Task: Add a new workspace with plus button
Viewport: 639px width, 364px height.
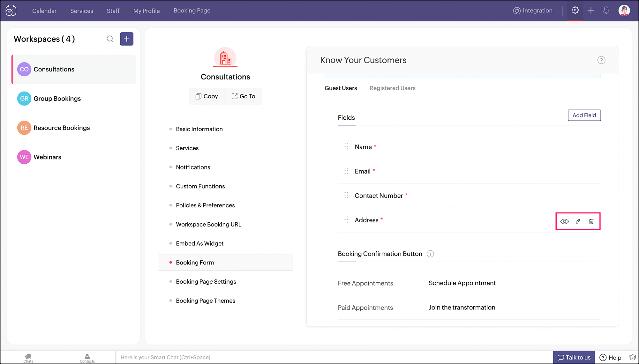Action: coord(127,39)
